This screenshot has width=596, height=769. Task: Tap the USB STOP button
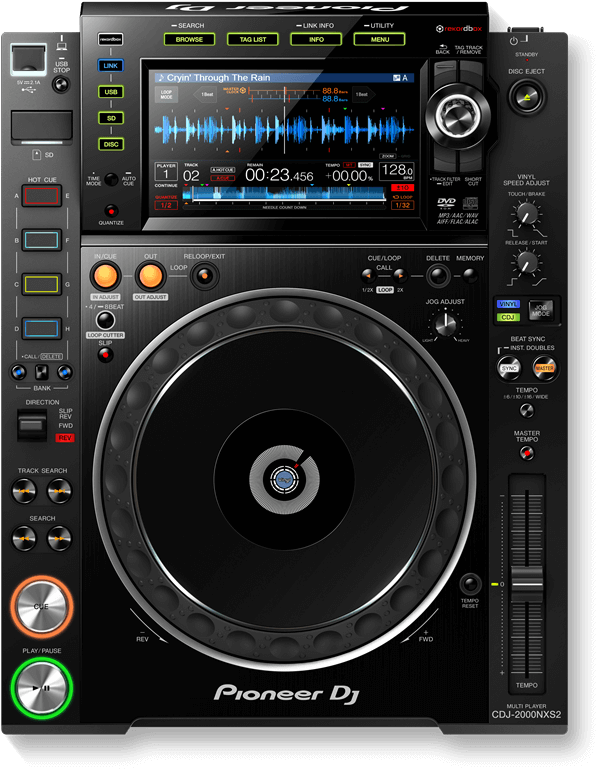[x=61, y=85]
